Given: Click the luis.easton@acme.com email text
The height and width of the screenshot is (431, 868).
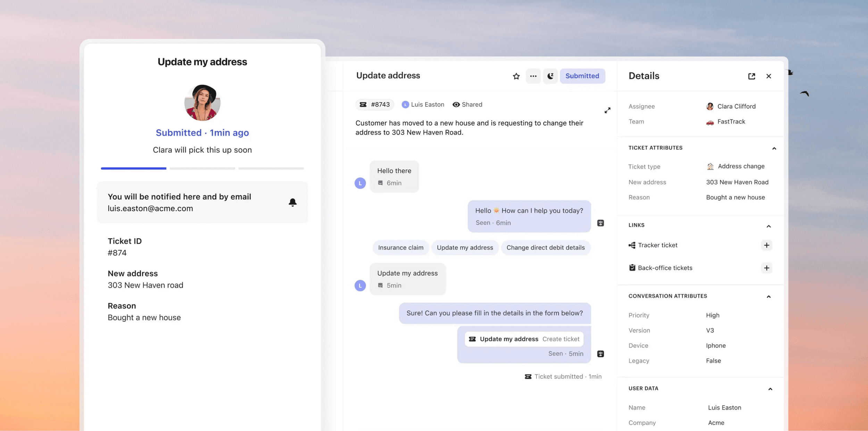Looking at the screenshot, I should coord(150,209).
